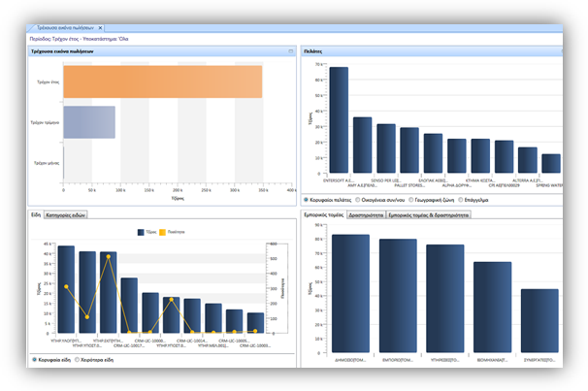The width and height of the screenshot is (588, 391).
Task: Click the blue-gray Τρέχον τρίμηνο bar
Action: tap(89, 122)
